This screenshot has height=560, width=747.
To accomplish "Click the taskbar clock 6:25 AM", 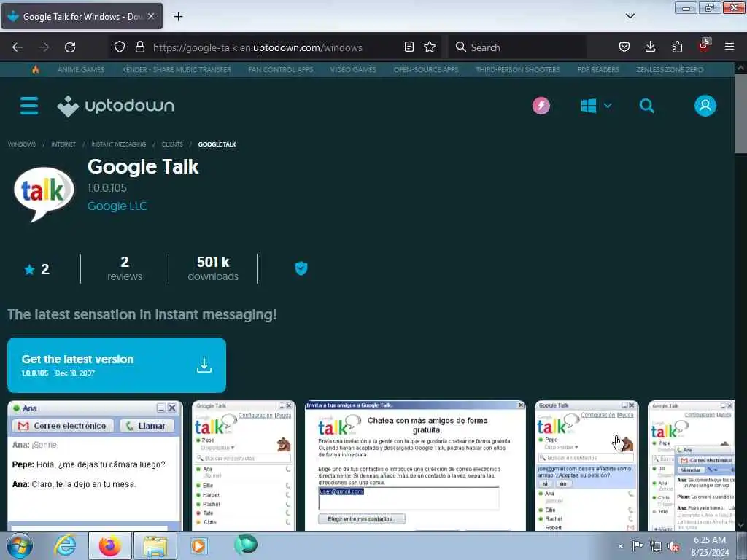I will point(710,546).
